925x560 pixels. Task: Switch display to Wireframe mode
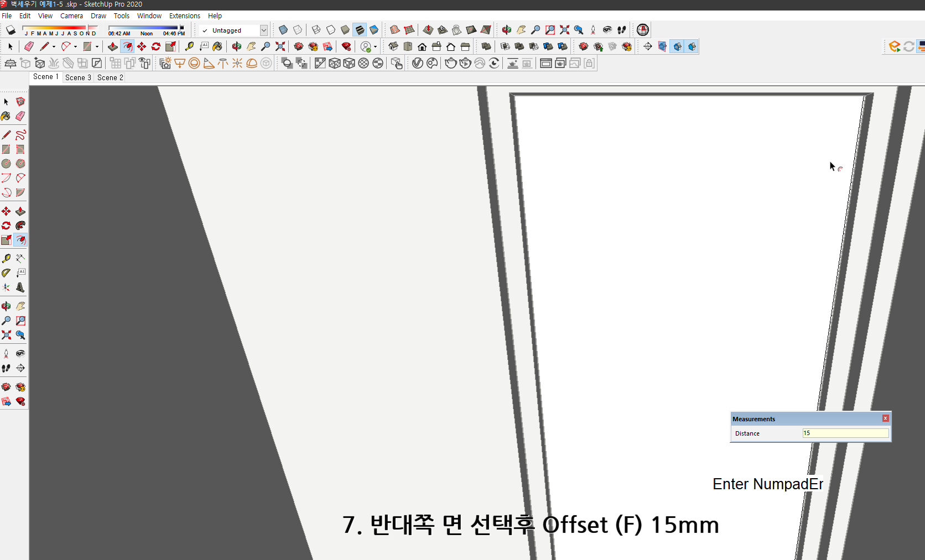coord(315,30)
